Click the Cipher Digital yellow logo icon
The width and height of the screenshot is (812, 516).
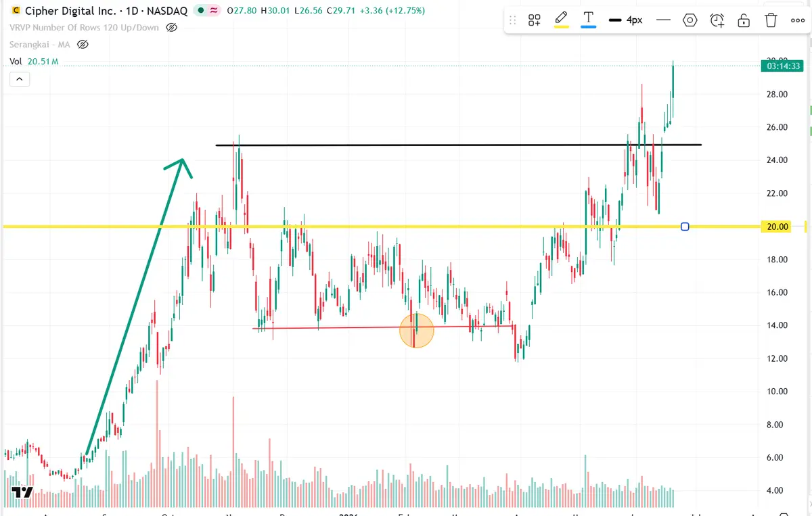point(16,11)
